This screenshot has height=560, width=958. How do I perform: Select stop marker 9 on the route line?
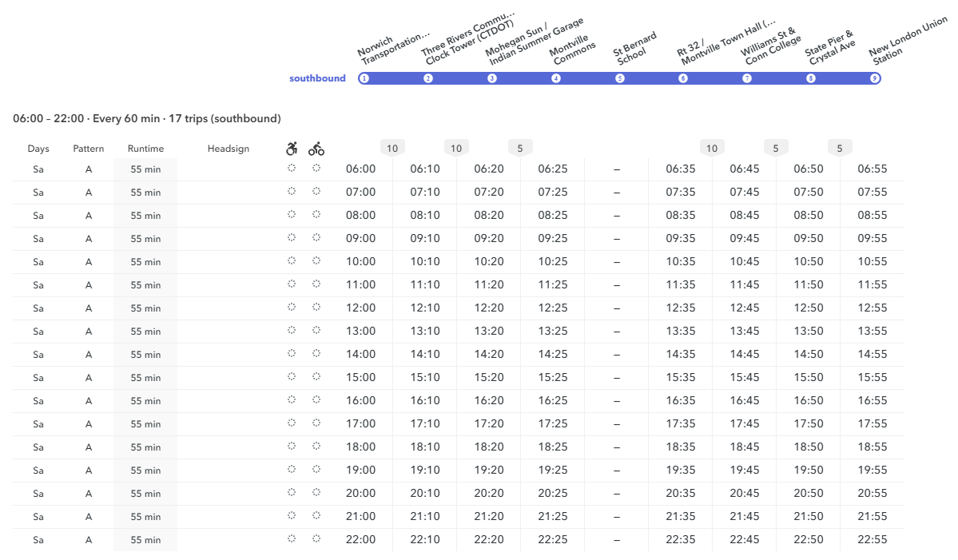(875, 78)
